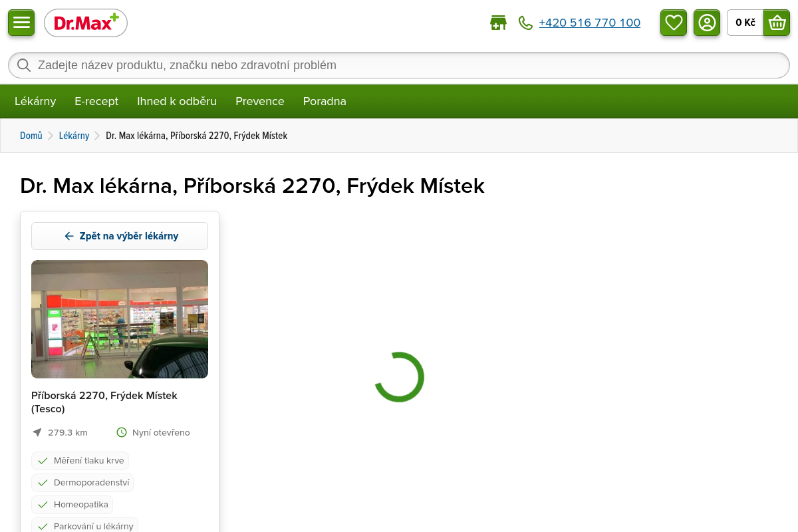798x532 pixels.
Task: Go to Domů breadcrumb
Action: [x=31, y=136]
